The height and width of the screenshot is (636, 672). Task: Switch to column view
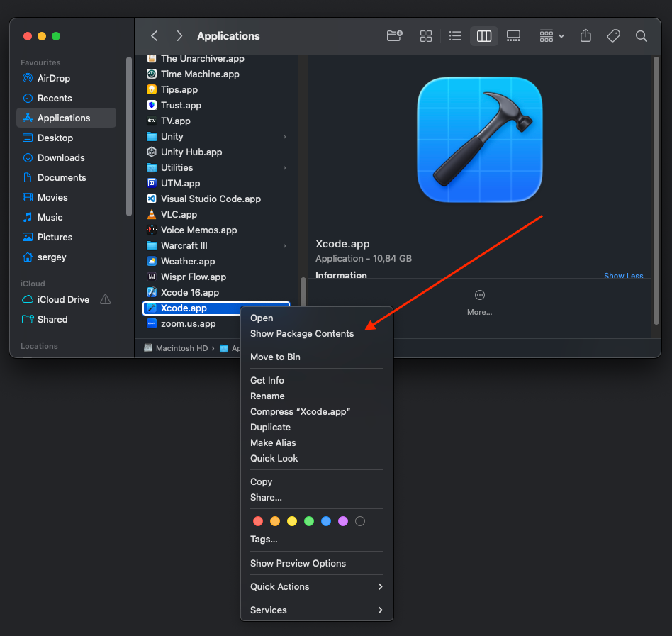click(x=484, y=36)
